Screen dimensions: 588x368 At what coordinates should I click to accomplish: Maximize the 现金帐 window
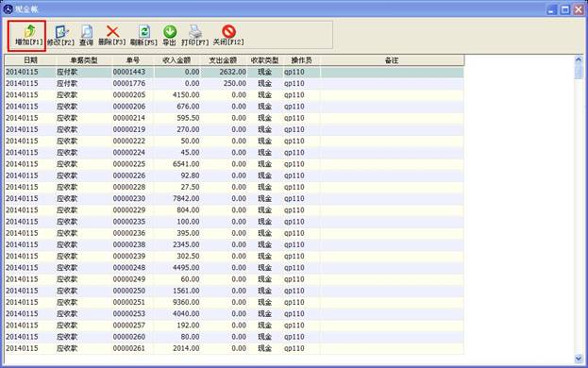pyautogui.click(x=565, y=9)
